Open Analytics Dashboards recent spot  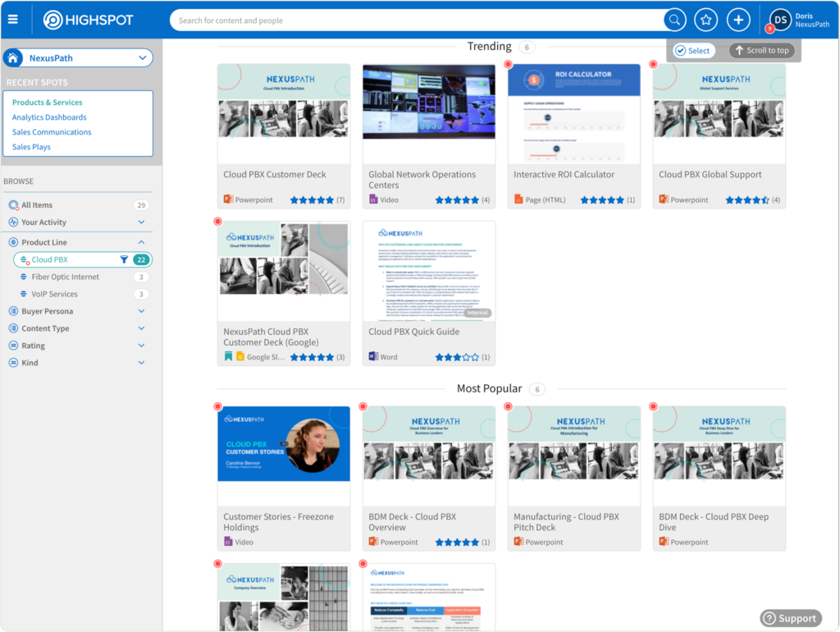49,117
